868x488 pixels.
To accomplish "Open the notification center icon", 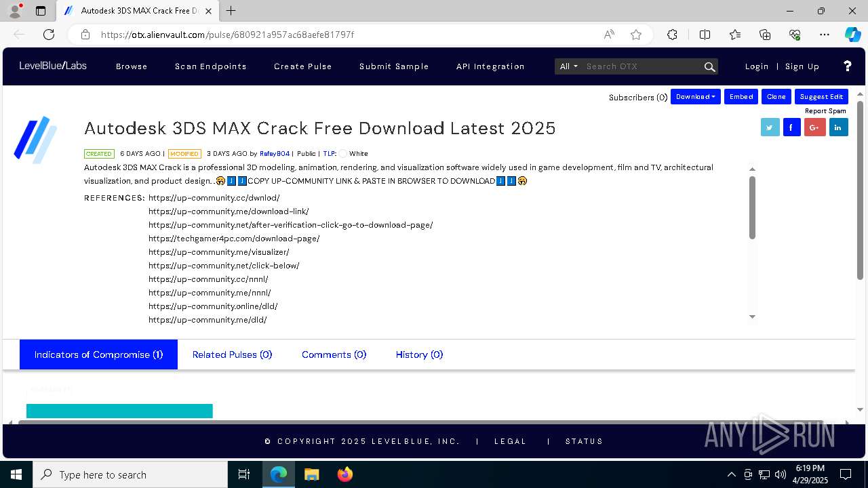I will pyautogui.click(x=846, y=474).
